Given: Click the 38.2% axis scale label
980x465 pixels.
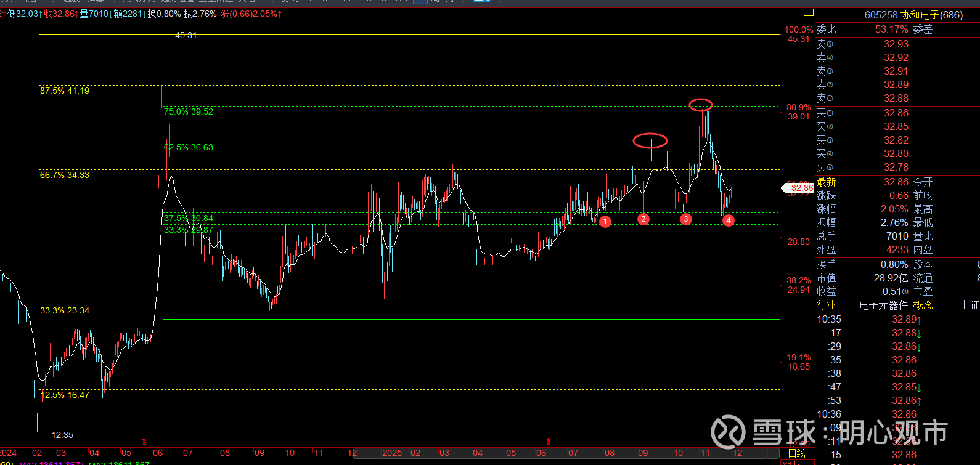Looking at the screenshot, I should 799,280.
